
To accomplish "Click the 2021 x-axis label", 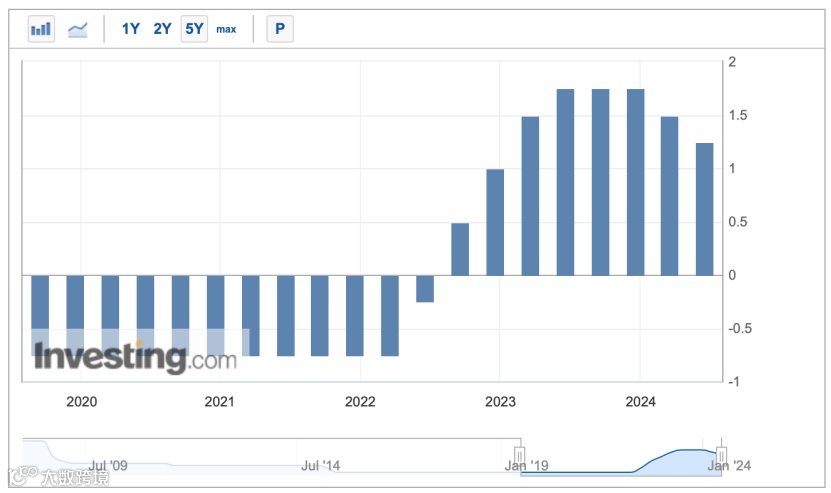I will pos(219,401).
